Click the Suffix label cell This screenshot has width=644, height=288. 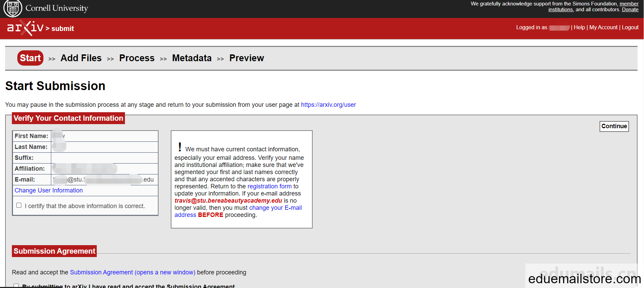(32, 158)
